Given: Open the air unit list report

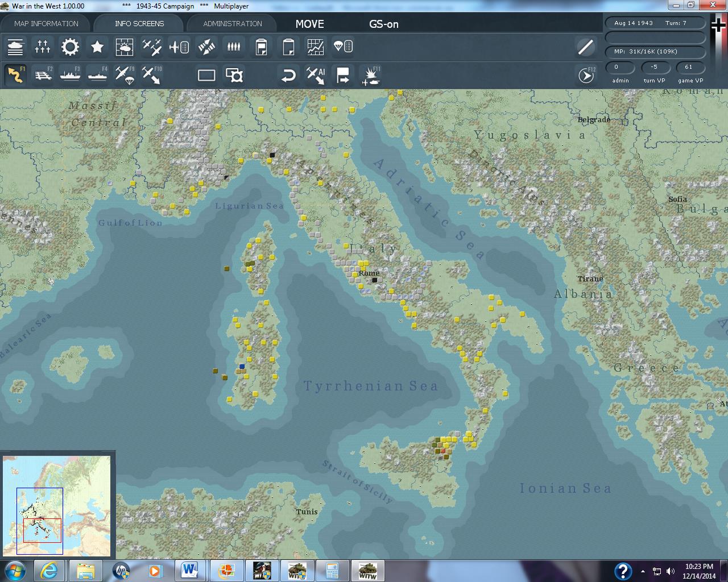Looking at the screenshot, I should coord(179,47).
